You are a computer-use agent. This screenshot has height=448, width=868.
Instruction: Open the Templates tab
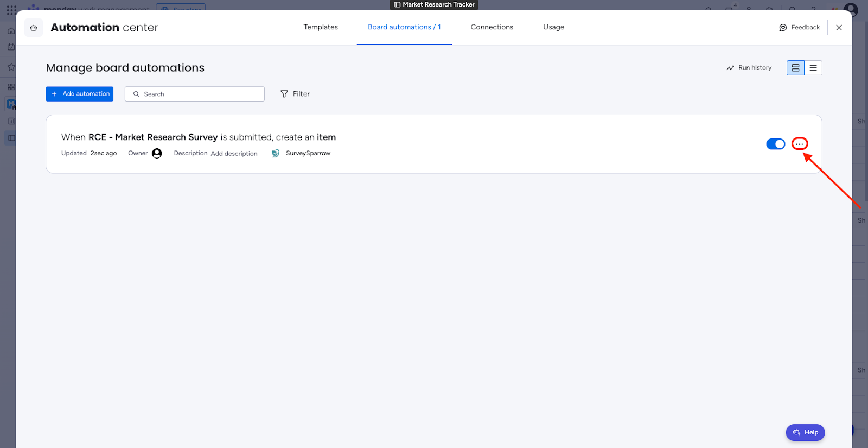tap(321, 27)
